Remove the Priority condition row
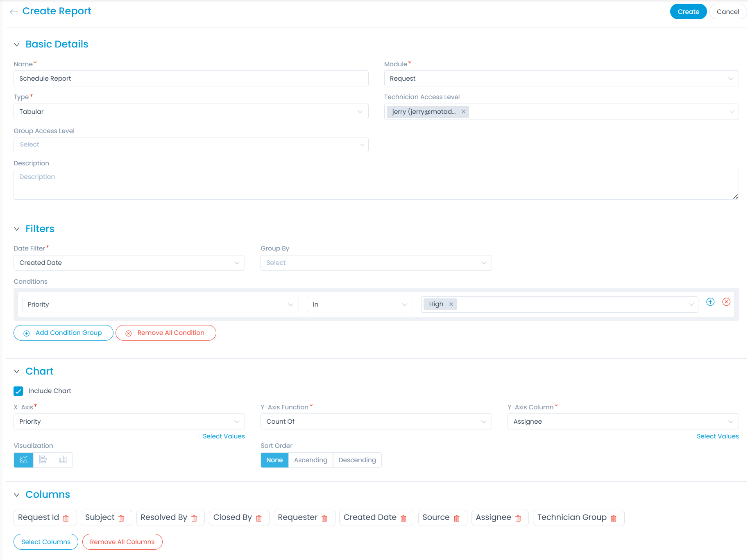 tap(726, 302)
